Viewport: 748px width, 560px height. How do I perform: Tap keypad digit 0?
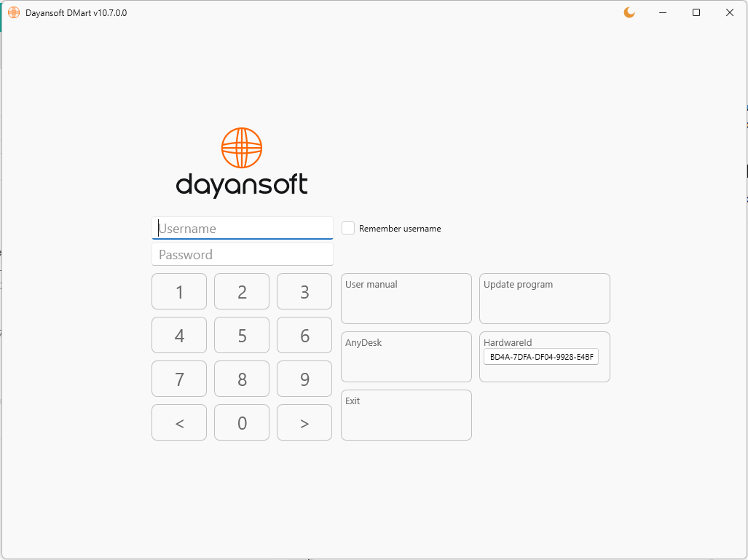(242, 422)
